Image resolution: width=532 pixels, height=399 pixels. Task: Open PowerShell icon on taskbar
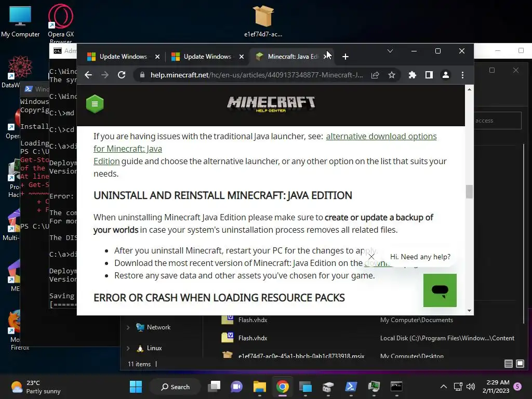(x=351, y=387)
